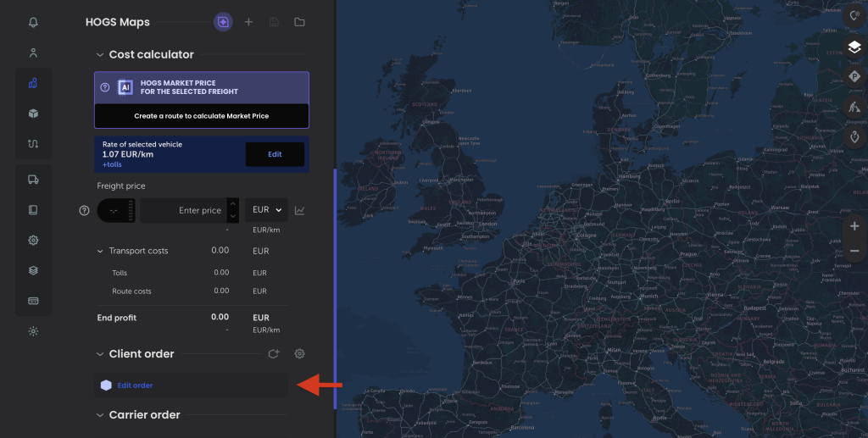The image size is (868, 438).
Task: Click the Edit vehicle rate button
Action: coord(275,154)
